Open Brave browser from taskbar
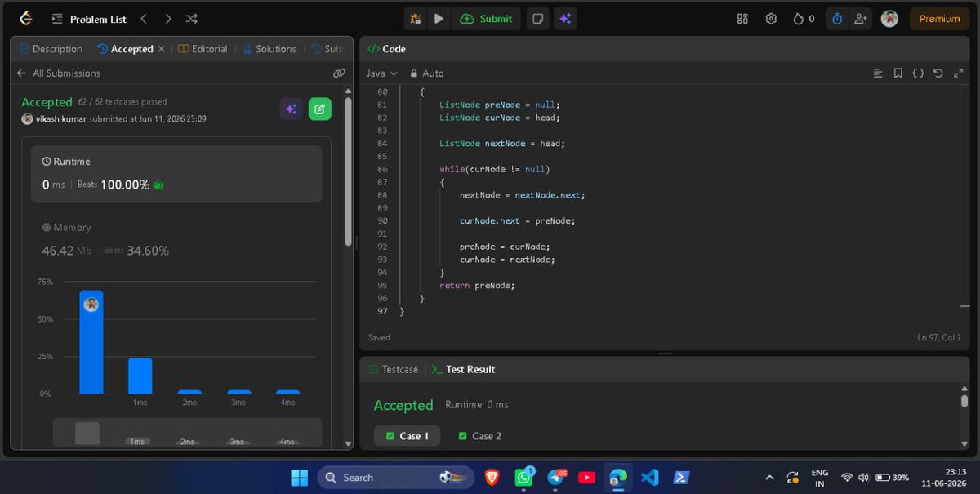 (492, 478)
